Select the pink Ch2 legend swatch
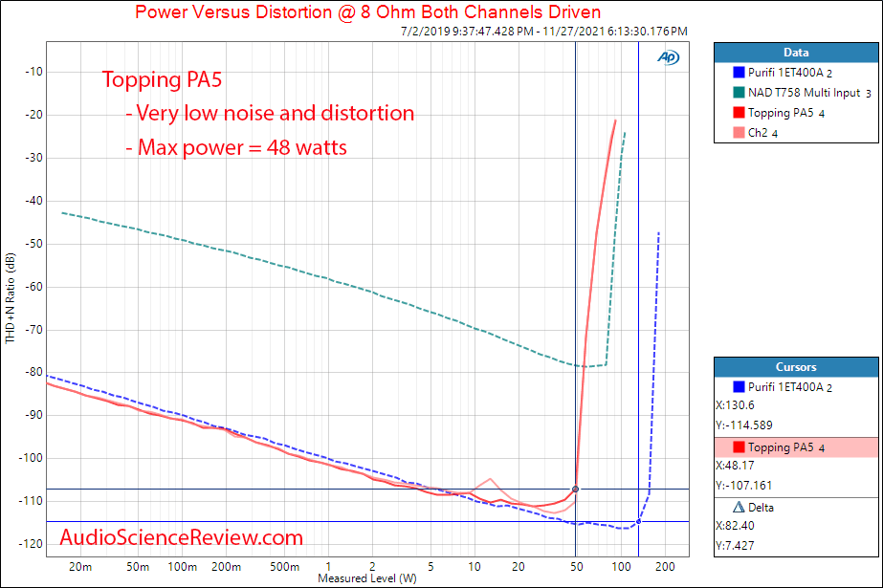 (739, 133)
